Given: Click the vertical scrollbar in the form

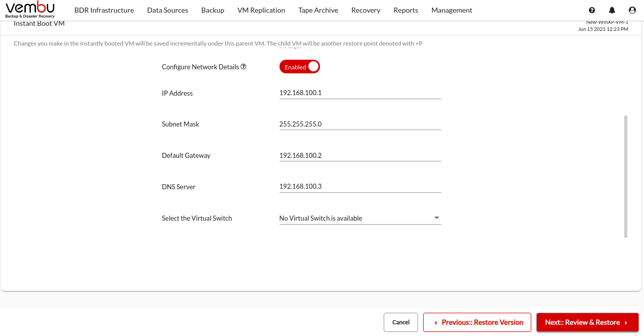Looking at the screenshot, I should 626,176.
